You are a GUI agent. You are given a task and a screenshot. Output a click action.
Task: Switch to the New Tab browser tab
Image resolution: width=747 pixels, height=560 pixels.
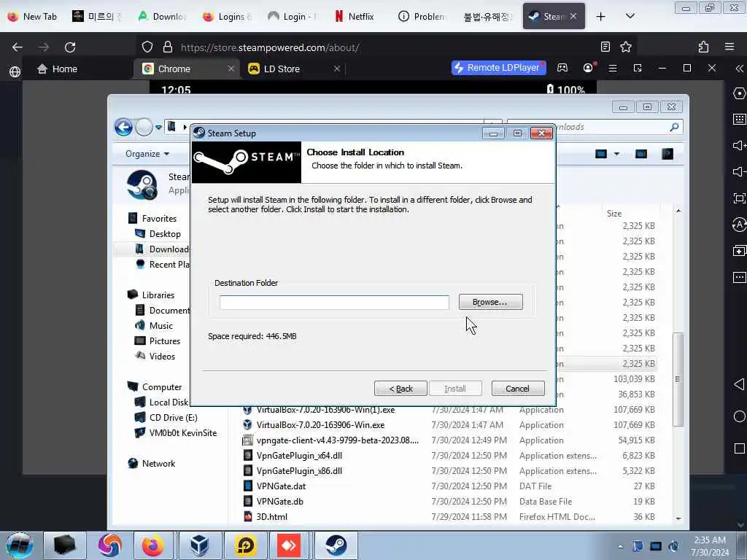[x=32, y=17]
